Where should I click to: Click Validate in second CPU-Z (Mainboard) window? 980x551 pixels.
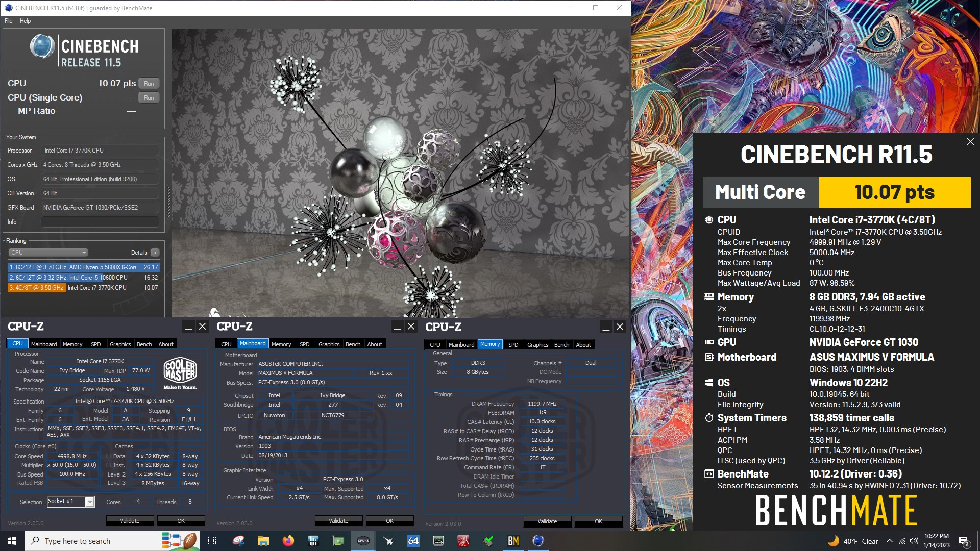click(x=338, y=521)
